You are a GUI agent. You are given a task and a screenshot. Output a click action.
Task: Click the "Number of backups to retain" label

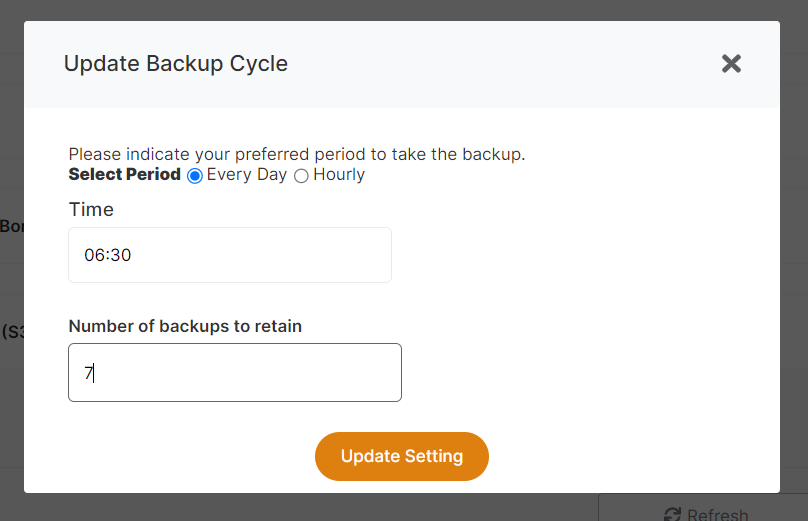185,326
